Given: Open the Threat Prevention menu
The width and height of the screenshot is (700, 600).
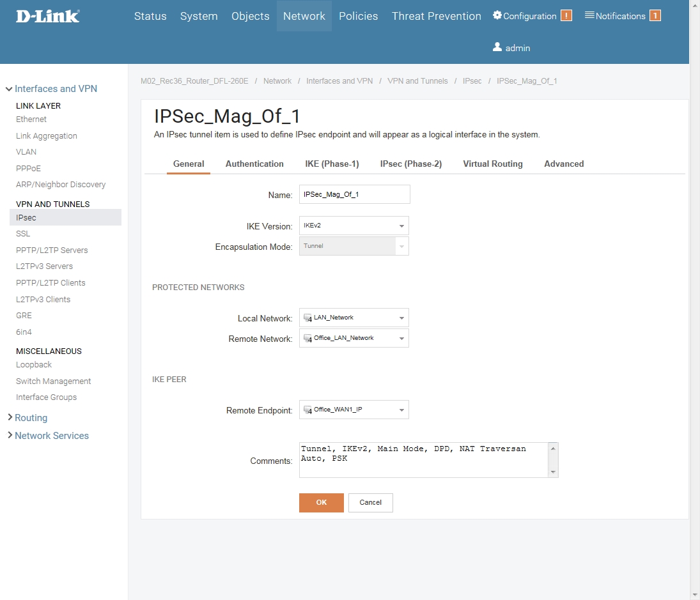Looking at the screenshot, I should click(437, 16).
